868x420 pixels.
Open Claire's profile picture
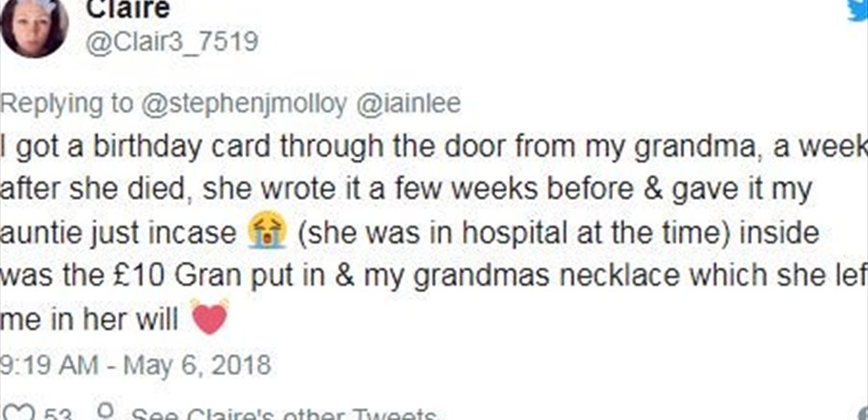[35, 25]
